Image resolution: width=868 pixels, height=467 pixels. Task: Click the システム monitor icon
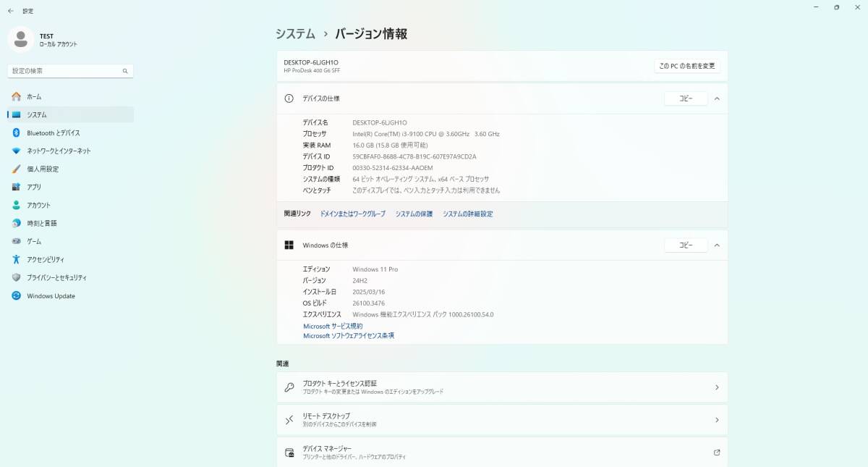[16, 114]
